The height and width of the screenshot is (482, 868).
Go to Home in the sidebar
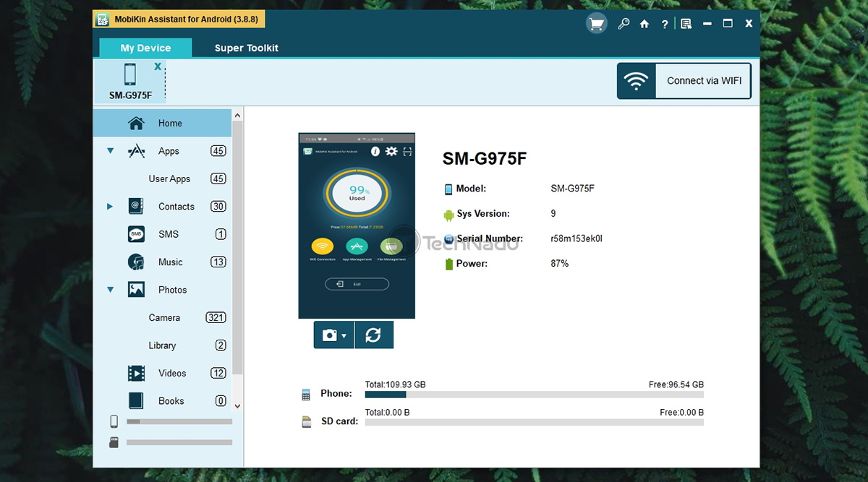(162, 123)
